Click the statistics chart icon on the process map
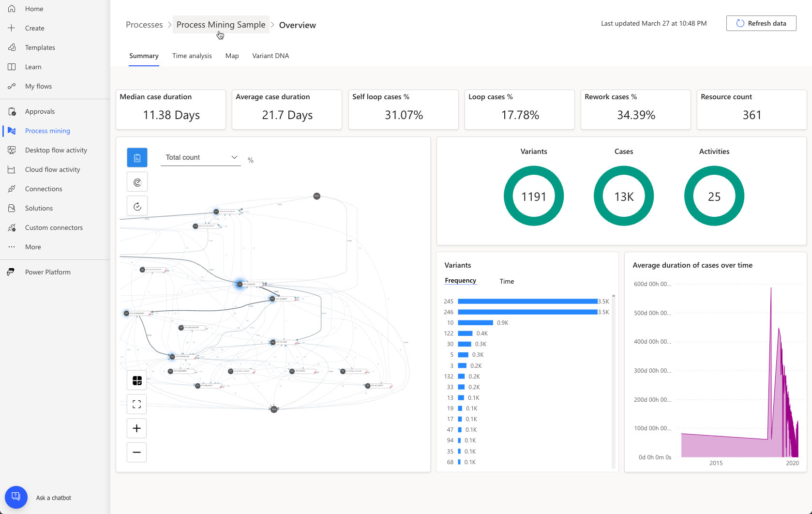Viewport: 812px width, 514px height. coord(137,157)
